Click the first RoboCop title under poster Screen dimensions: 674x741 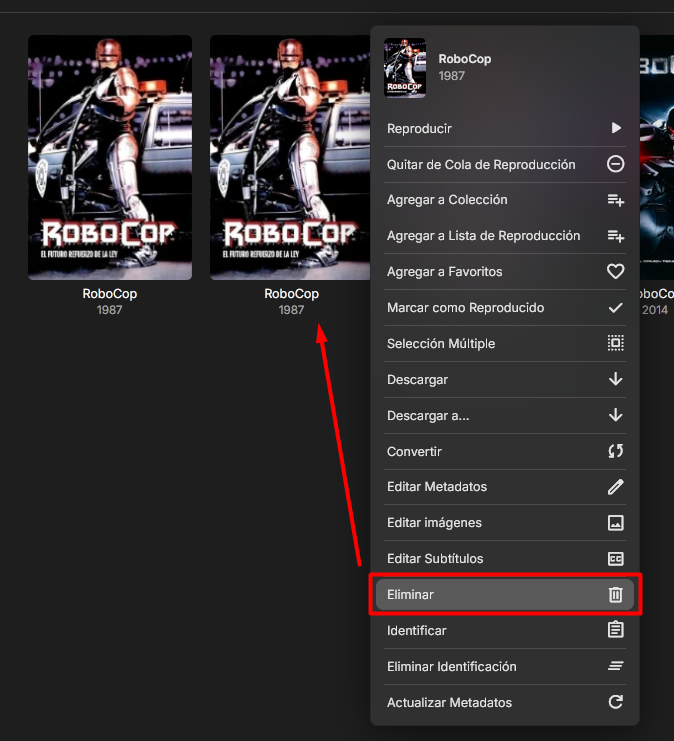(x=110, y=293)
